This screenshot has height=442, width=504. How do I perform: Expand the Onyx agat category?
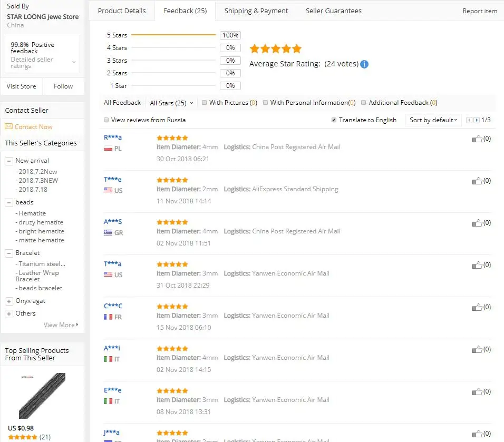[x=9, y=301]
